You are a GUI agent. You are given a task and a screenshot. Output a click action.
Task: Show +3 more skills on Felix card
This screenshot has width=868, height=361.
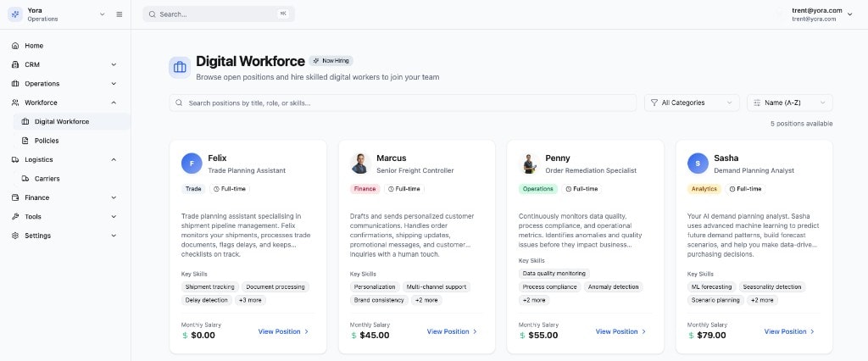[x=250, y=300]
